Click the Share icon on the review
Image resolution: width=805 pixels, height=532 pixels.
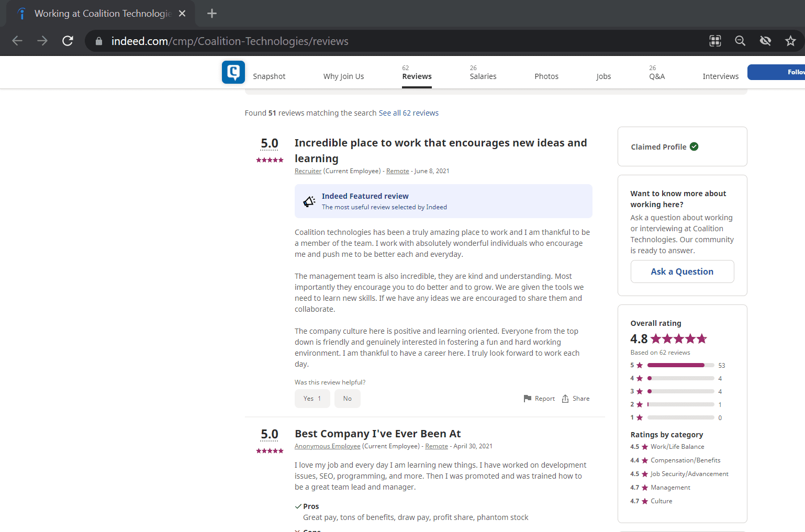[x=565, y=399]
